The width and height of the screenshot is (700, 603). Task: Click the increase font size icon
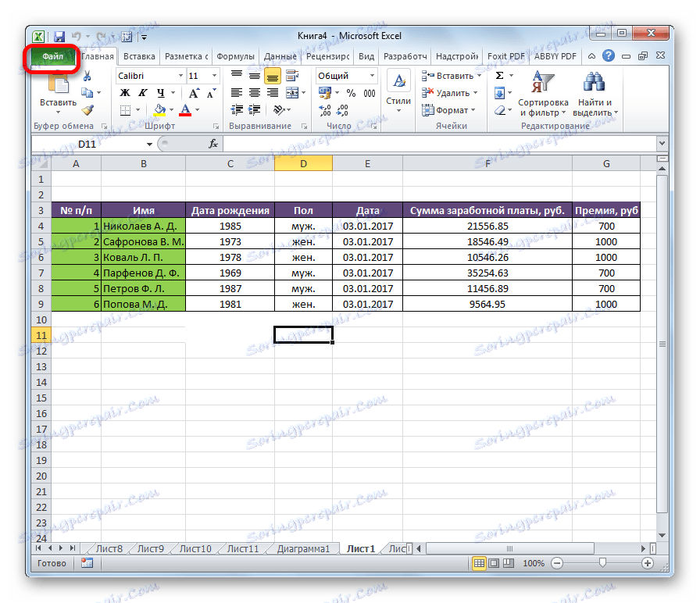click(x=193, y=91)
